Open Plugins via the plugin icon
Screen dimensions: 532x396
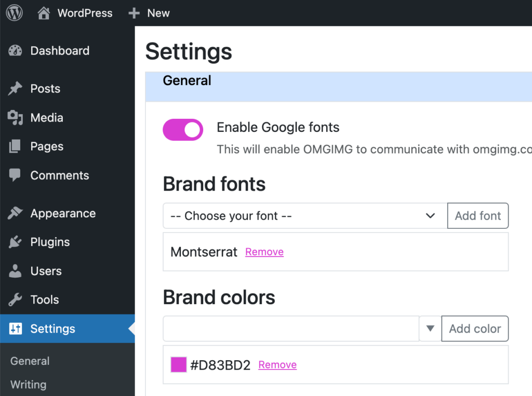(x=16, y=242)
